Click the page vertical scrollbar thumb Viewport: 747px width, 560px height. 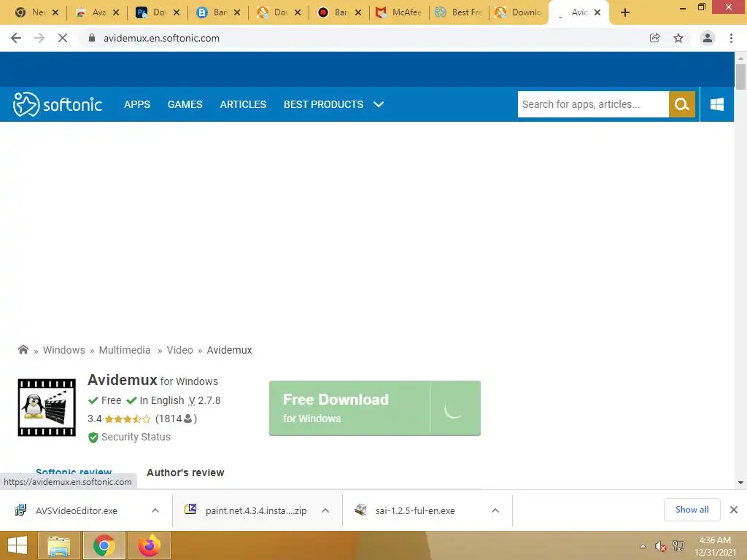click(740, 76)
